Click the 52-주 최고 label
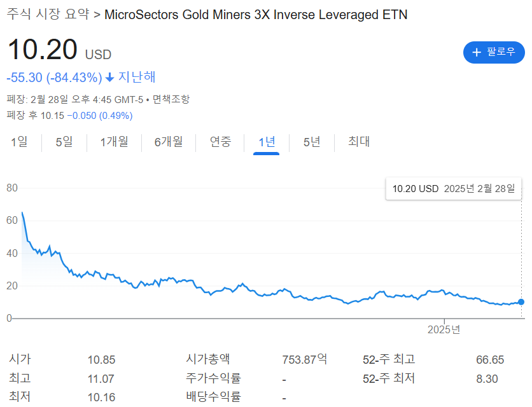 pyautogui.click(x=389, y=359)
